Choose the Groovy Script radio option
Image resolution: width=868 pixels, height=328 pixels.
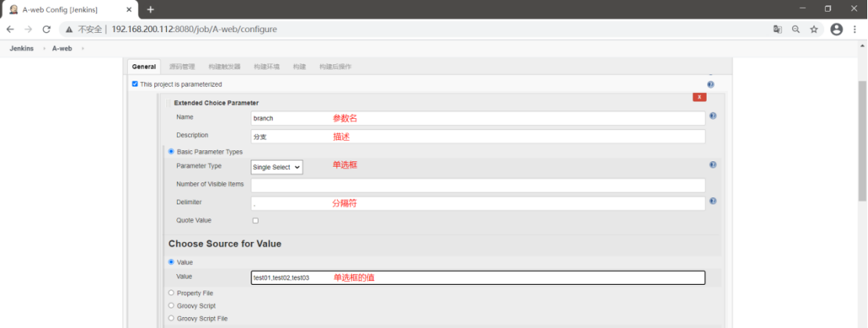(171, 305)
